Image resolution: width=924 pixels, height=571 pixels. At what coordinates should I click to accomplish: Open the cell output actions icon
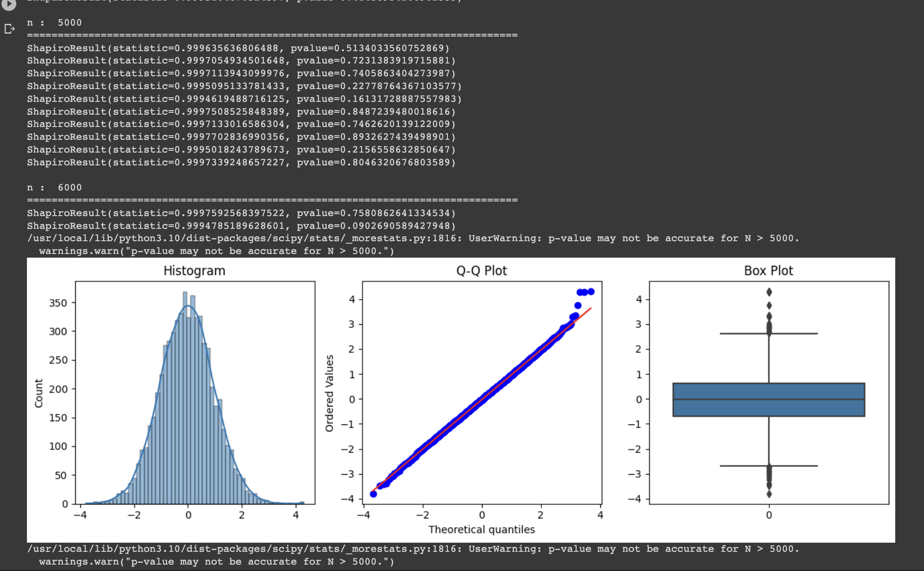[9, 29]
